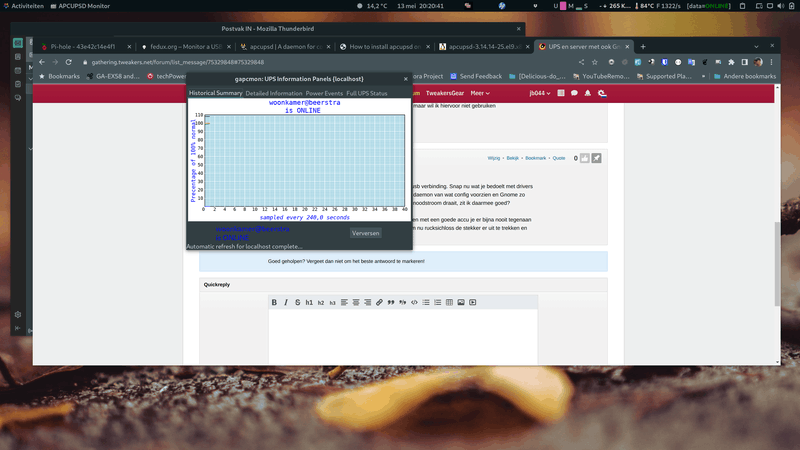Viewport: 800px width, 450px height.
Task: Insert bulleted list in Quickreply
Action: (x=426, y=303)
